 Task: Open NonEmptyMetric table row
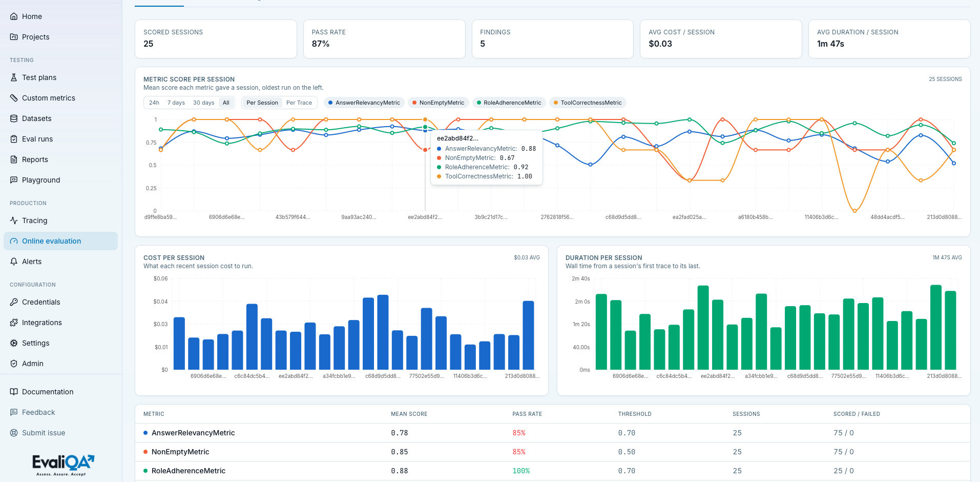(x=553, y=452)
